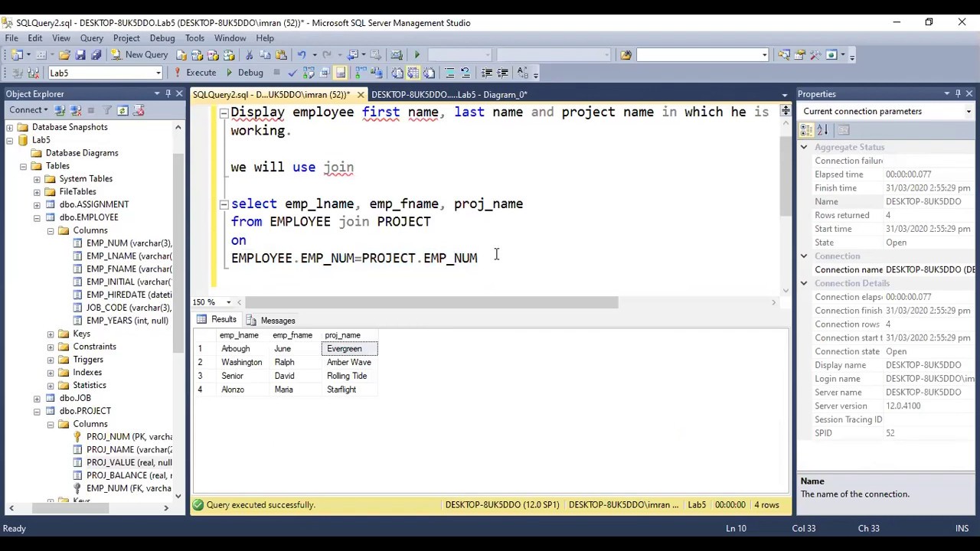Click the Cut scissors icon
The width and height of the screenshot is (980, 551).
pos(249,55)
